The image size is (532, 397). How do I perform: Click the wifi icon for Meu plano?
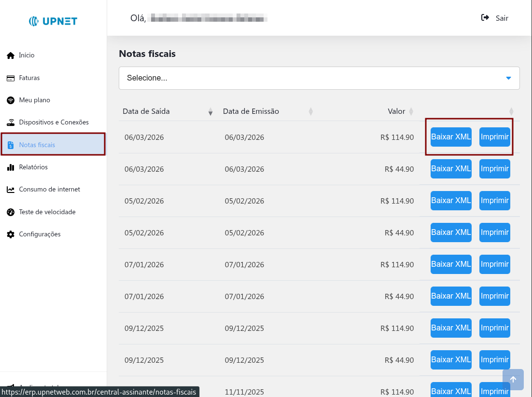(x=11, y=100)
